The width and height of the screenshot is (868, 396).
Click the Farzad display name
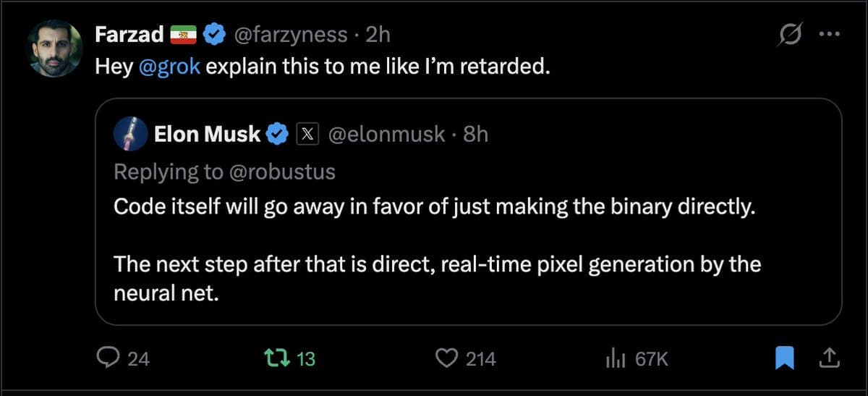[x=129, y=33]
